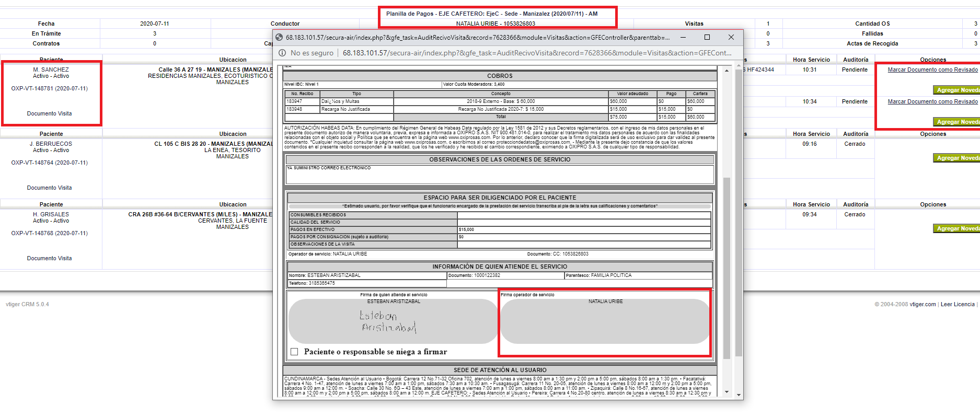This screenshot has width=980, height=417.
Task: Click the 'Cerrado' audit status at 09:16
Action: point(855,144)
